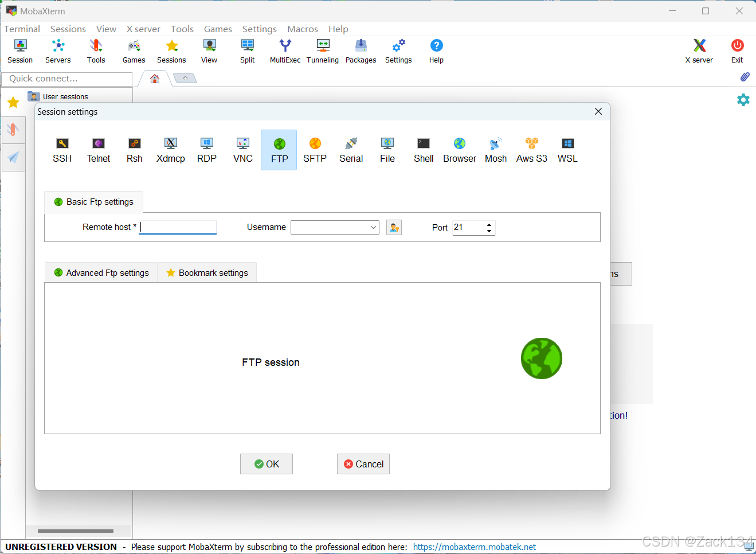Screen dimensions: 756x554
Task: Click the Session toolbar icon
Action: [x=20, y=51]
